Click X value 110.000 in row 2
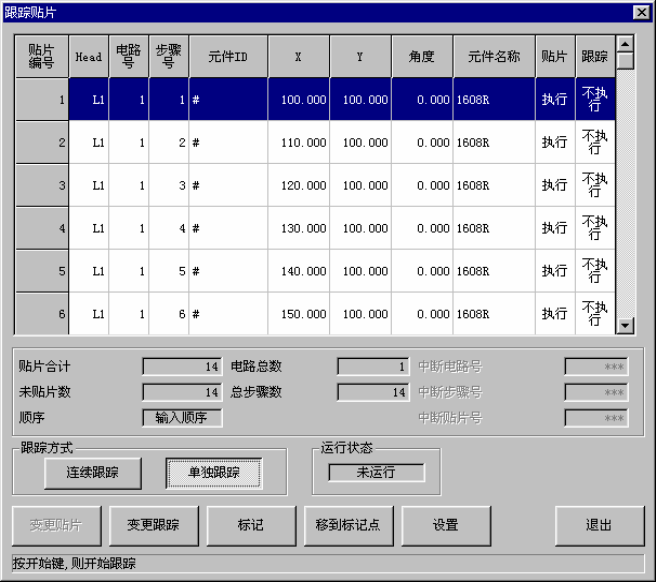The height and width of the screenshot is (582, 656). tap(299, 143)
